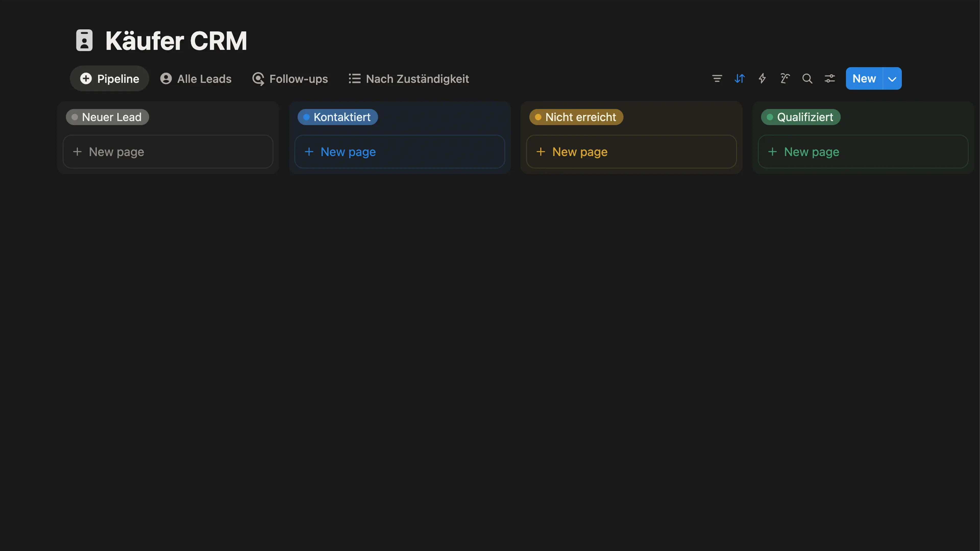This screenshot has width=980, height=551.
Task: Open the Notion AI face icon
Action: [x=785, y=79]
